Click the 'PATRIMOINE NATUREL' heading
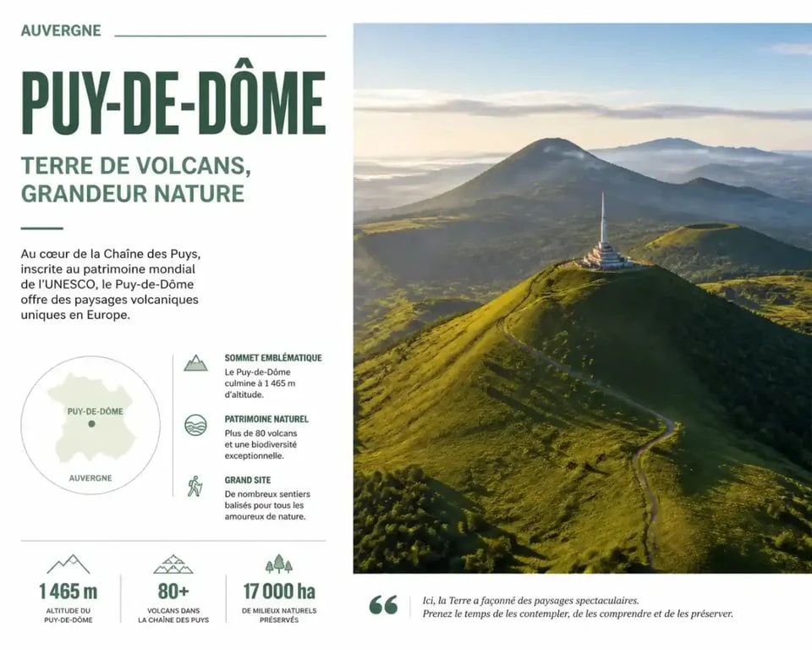Image resolution: width=812 pixels, height=650 pixels. [266, 419]
